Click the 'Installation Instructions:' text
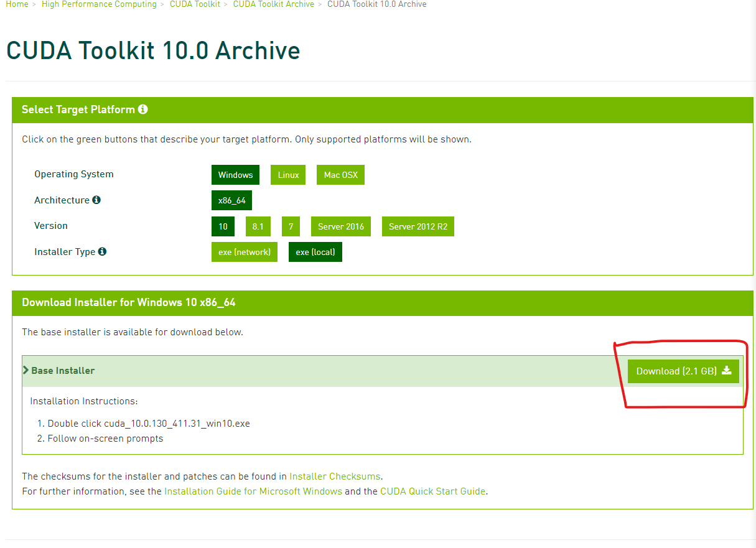The width and height of the screenshot is (756, 548). tap(84, 401)
